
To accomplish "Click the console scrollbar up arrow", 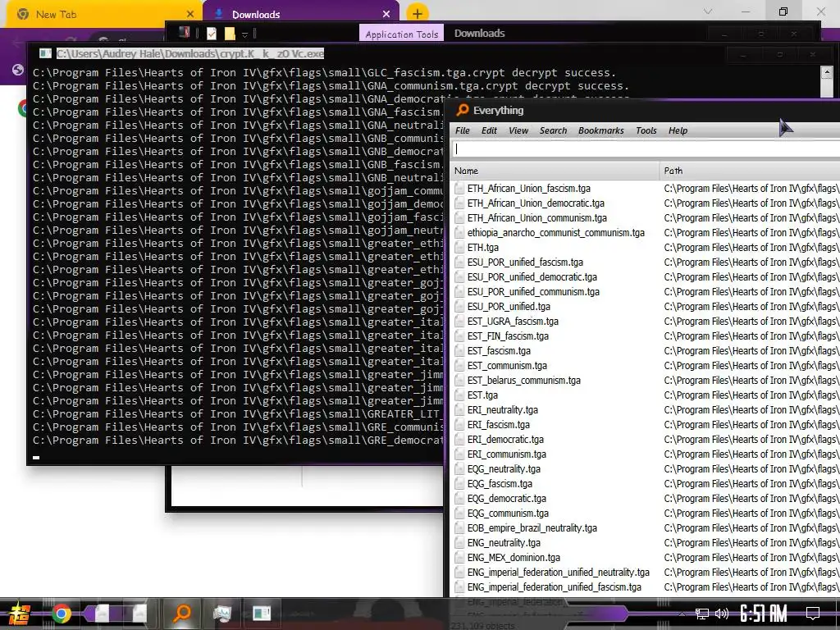I will 827,72.
